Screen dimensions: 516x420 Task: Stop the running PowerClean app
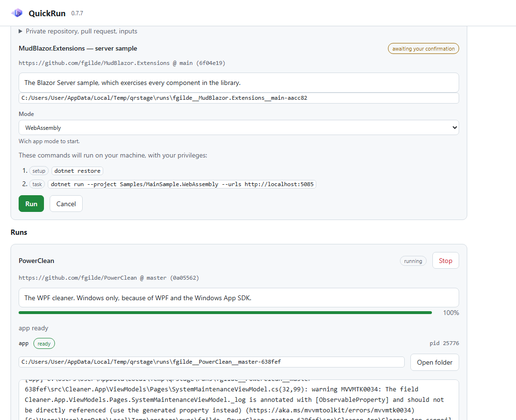445,261
